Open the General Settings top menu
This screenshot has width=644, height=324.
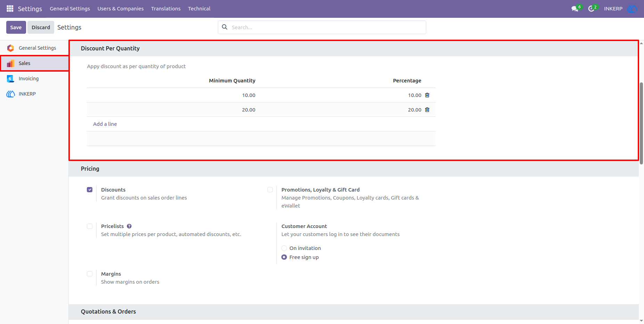point(70,9)
